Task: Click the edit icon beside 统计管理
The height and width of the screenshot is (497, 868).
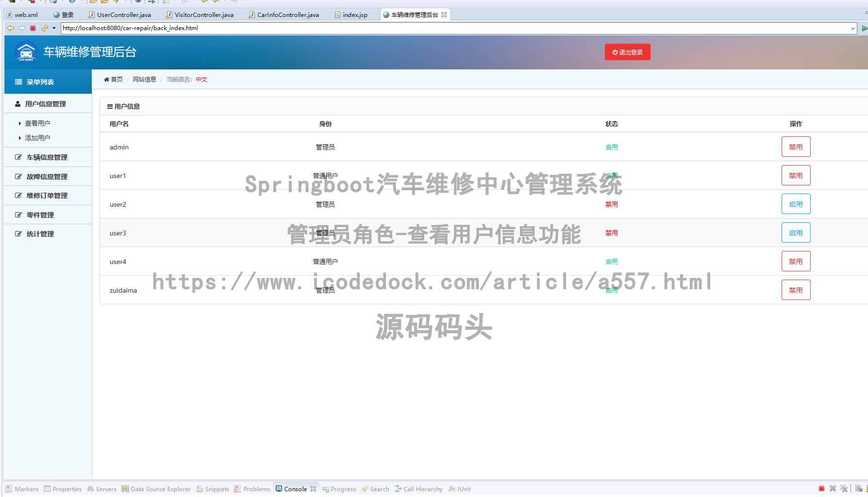Action: pos(17,233)
